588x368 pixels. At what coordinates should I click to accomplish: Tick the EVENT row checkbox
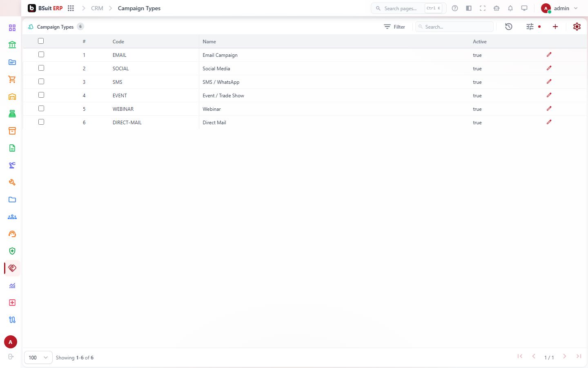41,95
